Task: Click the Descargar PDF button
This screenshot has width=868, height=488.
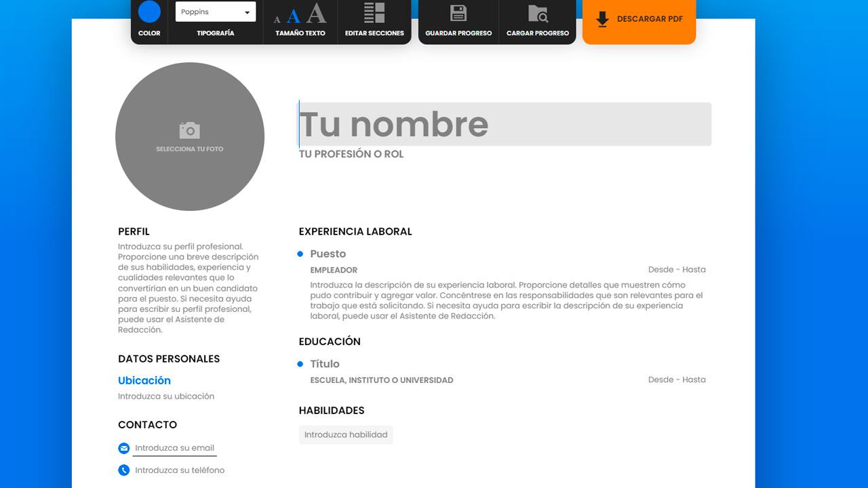Action: 638,19
